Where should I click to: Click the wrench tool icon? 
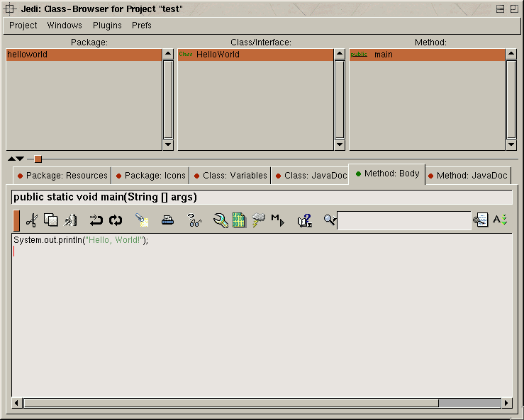[221, 220]
